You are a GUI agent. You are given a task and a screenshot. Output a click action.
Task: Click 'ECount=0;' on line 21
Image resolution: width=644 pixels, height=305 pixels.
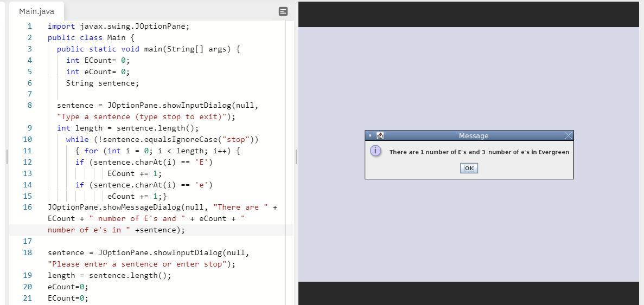point(68,298)
